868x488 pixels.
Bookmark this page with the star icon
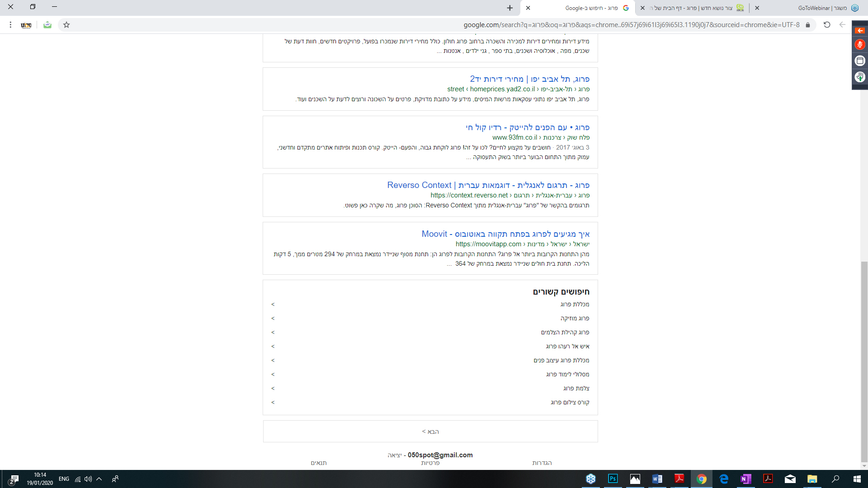(x=66, y=25)
